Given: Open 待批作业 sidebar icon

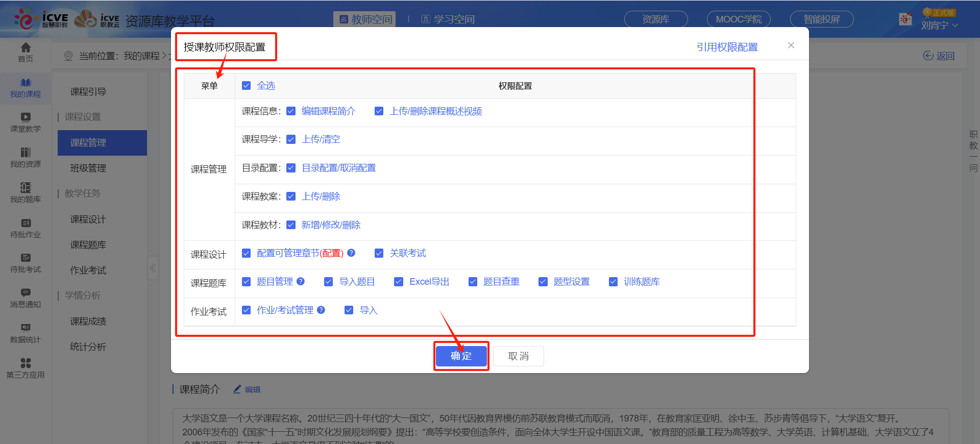Looking at the screenshot, I should pyautogui.click(x=26, y=228).
